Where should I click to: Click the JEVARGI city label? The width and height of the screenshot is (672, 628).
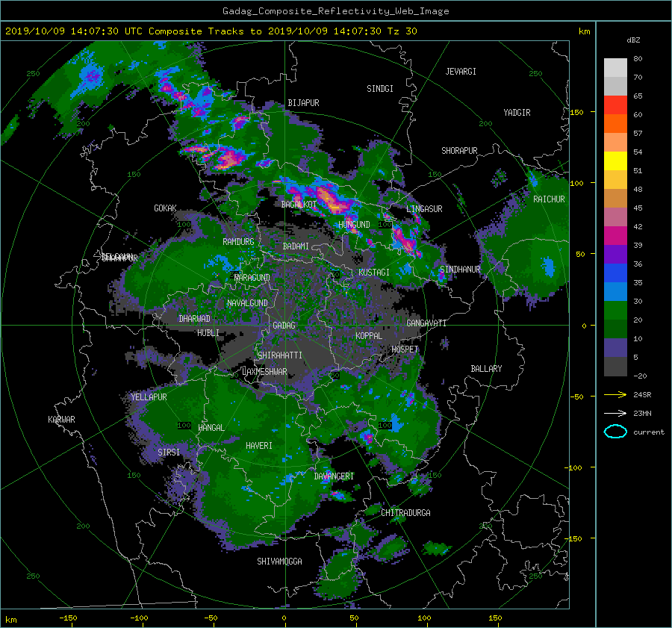[461, 72]
